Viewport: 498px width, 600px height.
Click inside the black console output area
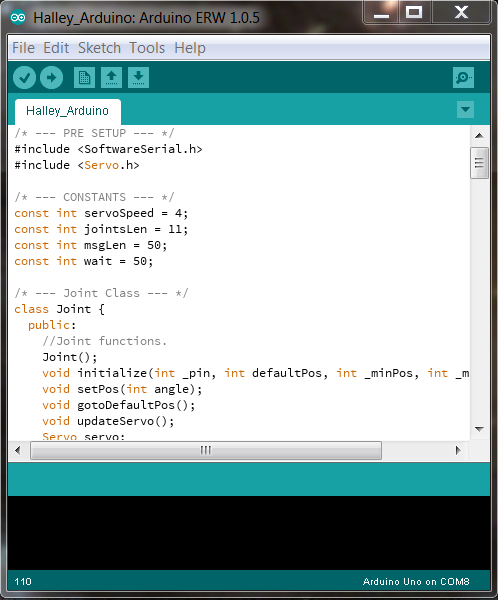click(x=249, y=533)
